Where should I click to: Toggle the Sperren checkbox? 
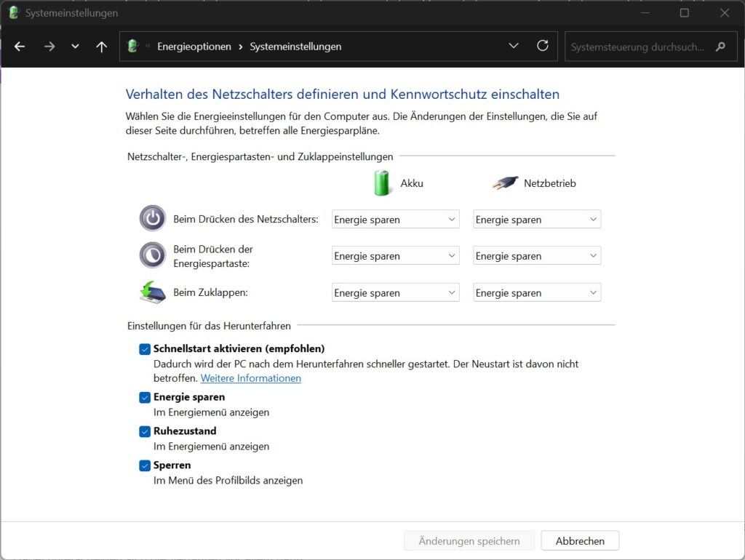[x=145, y=465]
